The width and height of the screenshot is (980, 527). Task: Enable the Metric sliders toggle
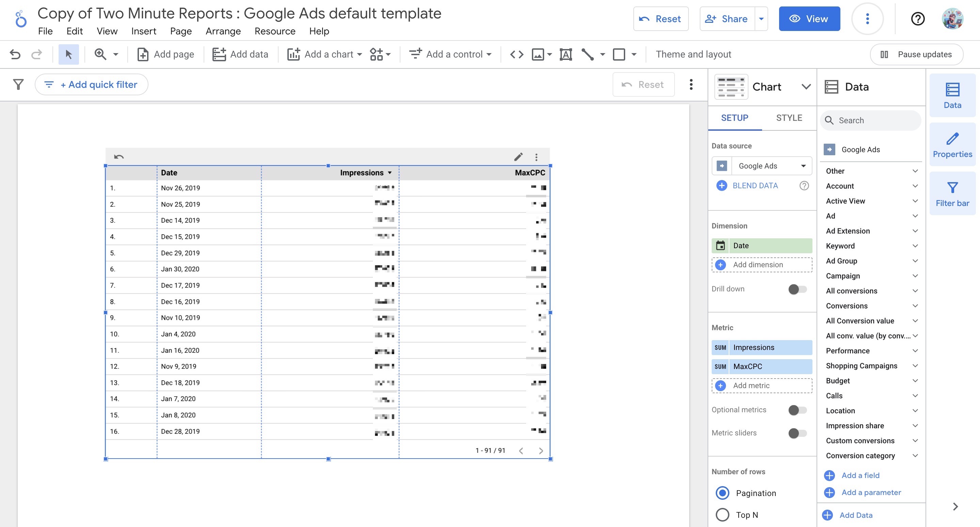797,433
